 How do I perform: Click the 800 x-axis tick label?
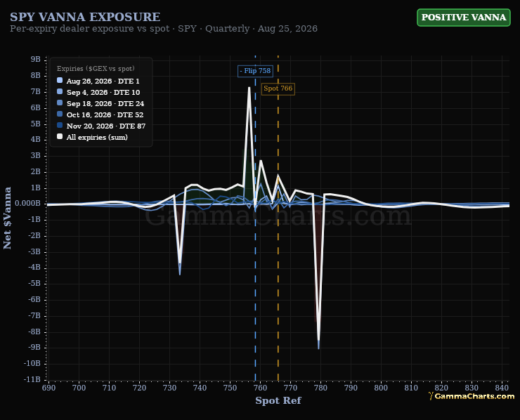tap(381, 388)
